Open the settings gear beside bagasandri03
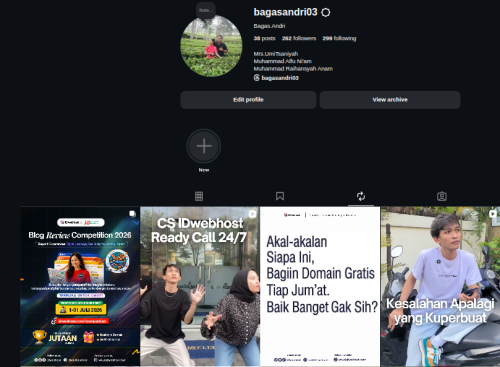The height and width of the screenshot is (367, 500). pyautogui.click(x=325, y=12)
